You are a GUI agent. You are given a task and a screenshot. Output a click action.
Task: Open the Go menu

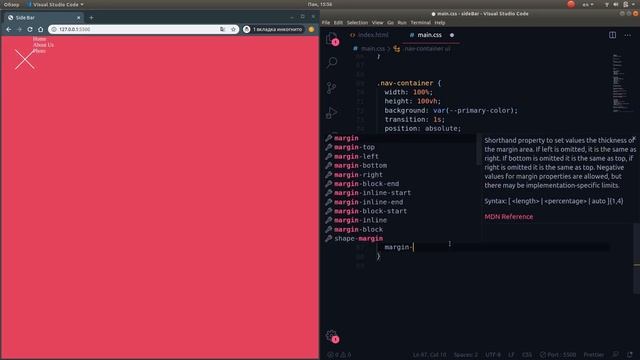[391, 22]
